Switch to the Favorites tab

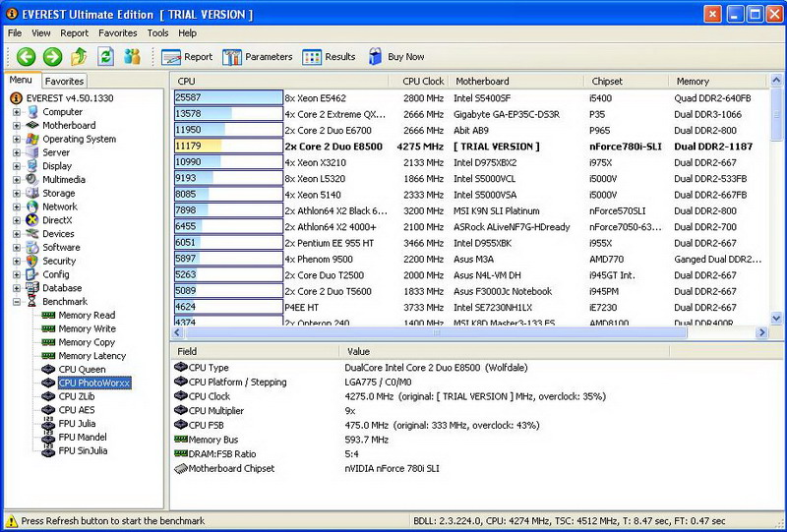(x=64, y=82)
